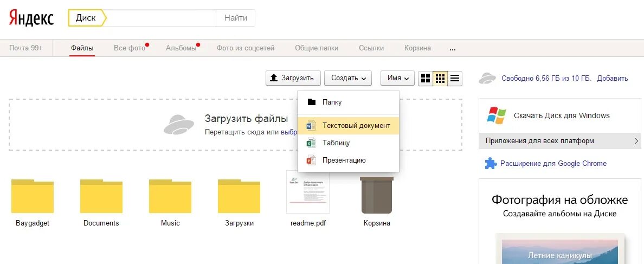Click the readme.pdf file name

(307, 223)
